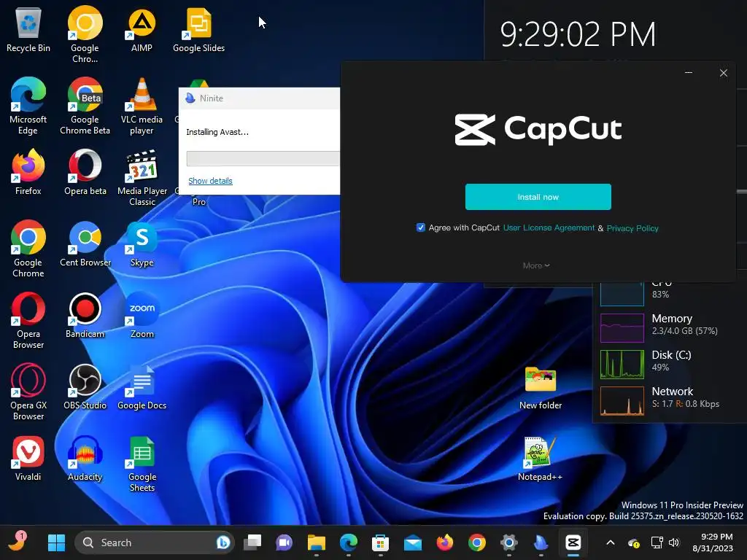Viewport: 747px width, 560px height.
Task: Select the OBS Studio desktop icon
Action: tap(85, 386)
